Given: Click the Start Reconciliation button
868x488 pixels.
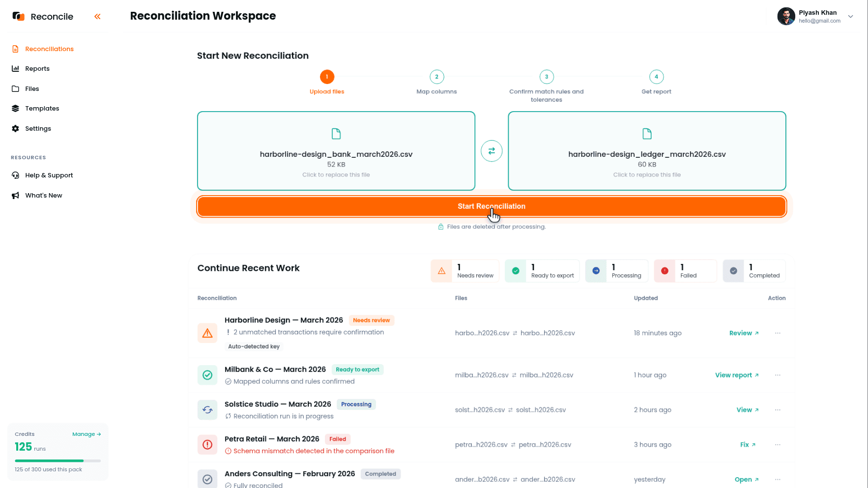Looking at the screenshot, I should (492, 206).
